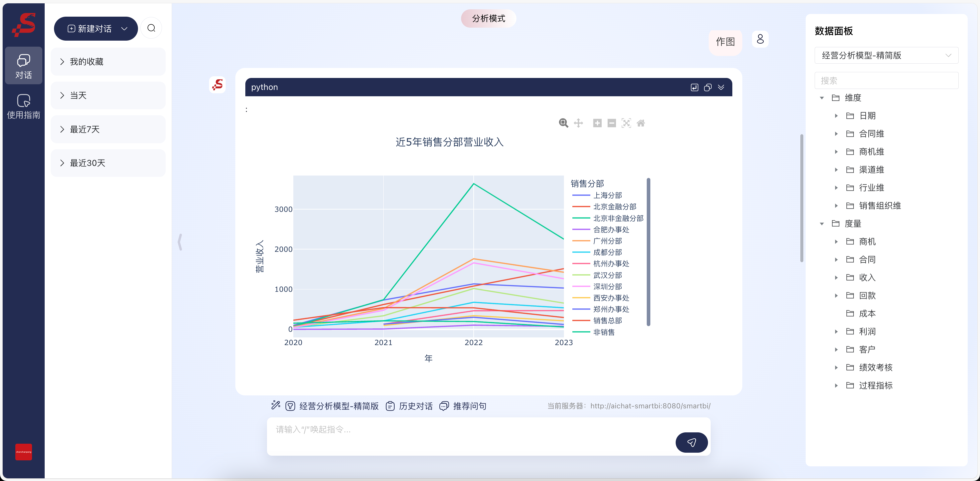Collapse python code block with double chevron

point(721,88)
